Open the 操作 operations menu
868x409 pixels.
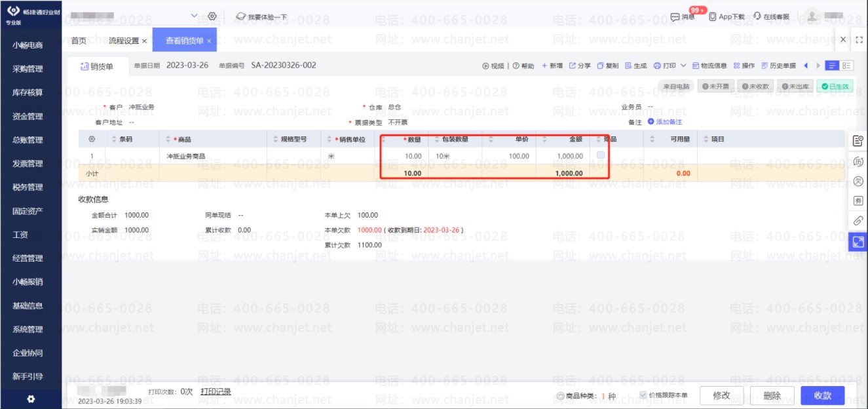point(744,66)
